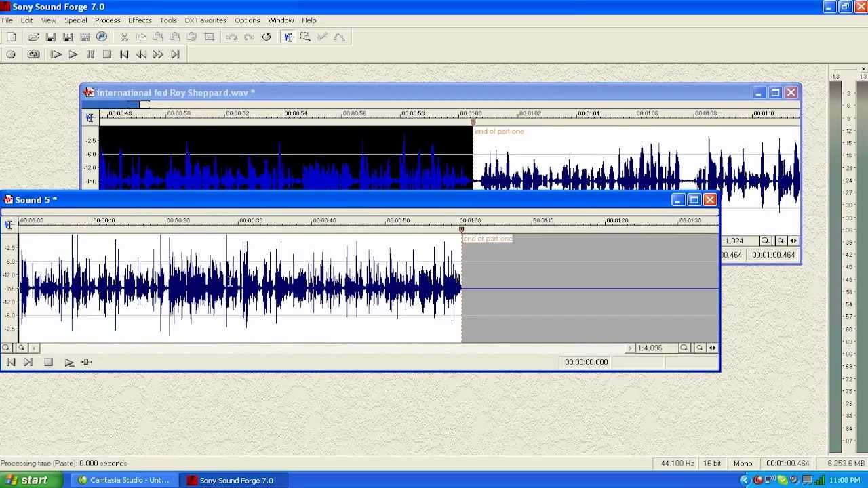Click Forward in main transport bar
Image resolution: width=868 pixels, height=488 pixels.
click(x=158, y=55)
